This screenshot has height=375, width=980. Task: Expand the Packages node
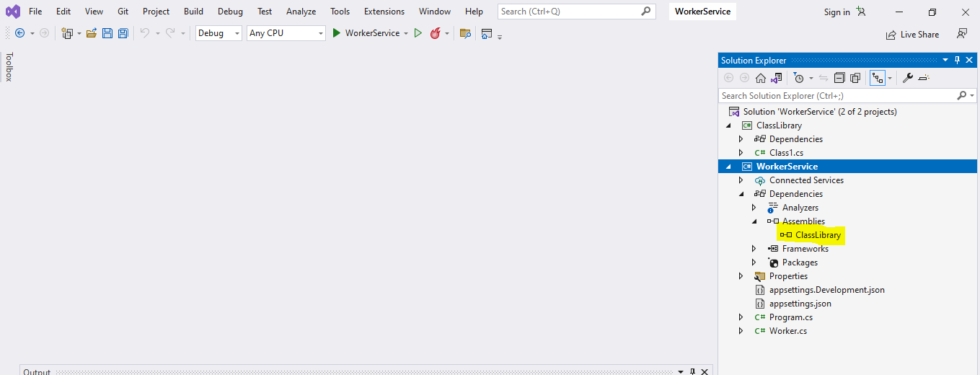(x=754, y=262)
